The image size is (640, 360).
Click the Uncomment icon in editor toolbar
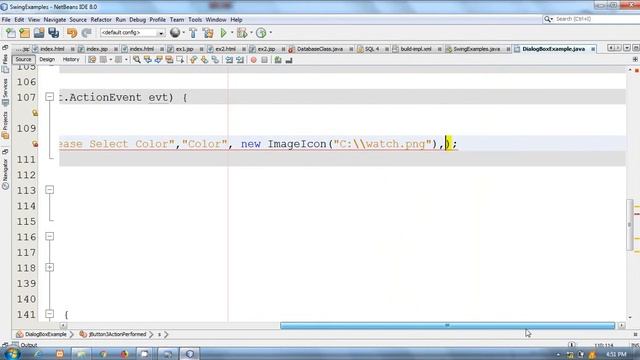click(289, 60)
